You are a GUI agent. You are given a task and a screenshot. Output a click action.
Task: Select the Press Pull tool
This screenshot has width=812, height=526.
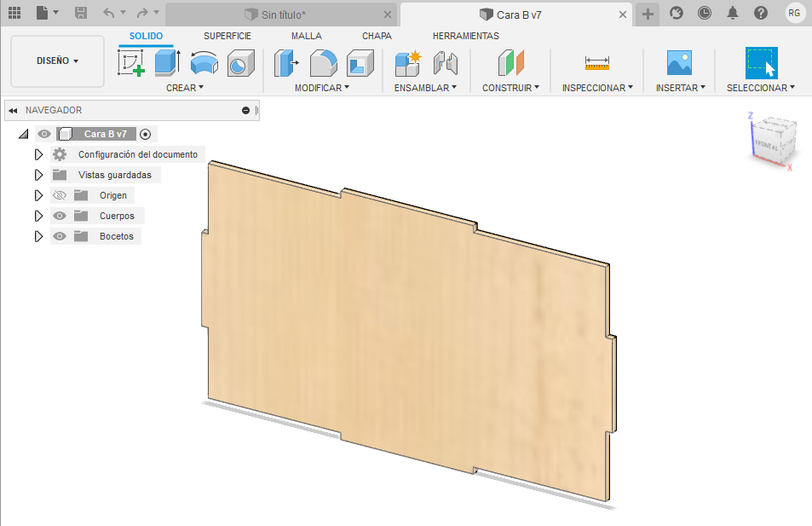(x=286, y=63)
